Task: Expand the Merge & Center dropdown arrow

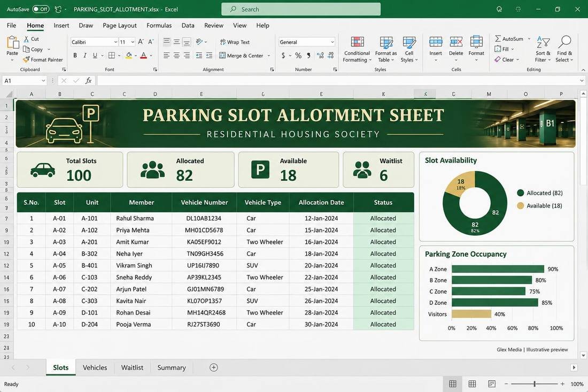Action: click(x=268, y=56)
